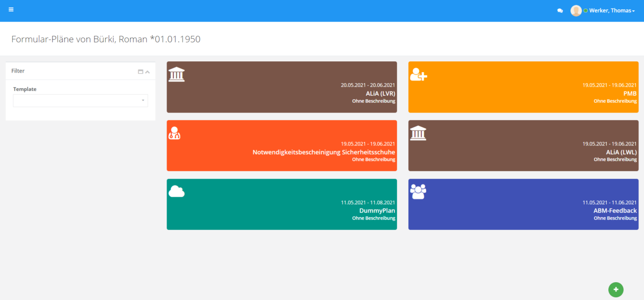Open the Notwendigkeitsbescheinigung Sicherheitsschuhe plan

tap(324, 152)
